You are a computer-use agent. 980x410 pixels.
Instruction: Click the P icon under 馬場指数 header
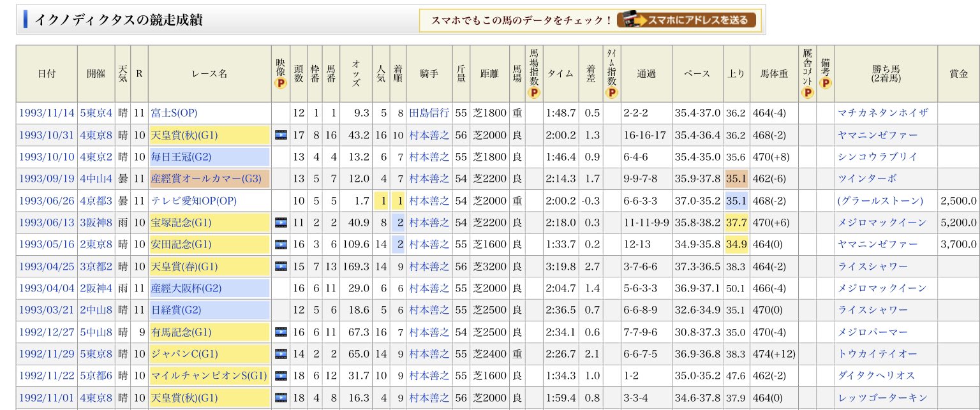[x=533, y=93]
